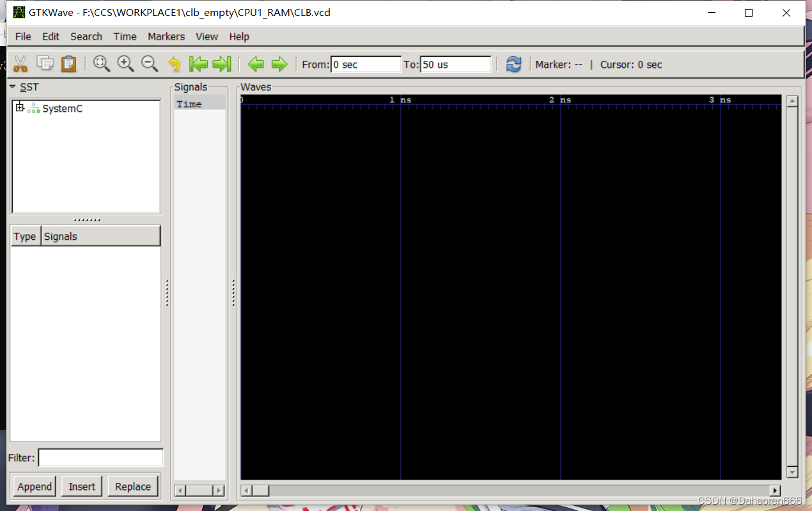Maximize the GTKWave window
This screenshot has width=812, height=511.
[x=749, y=13]
